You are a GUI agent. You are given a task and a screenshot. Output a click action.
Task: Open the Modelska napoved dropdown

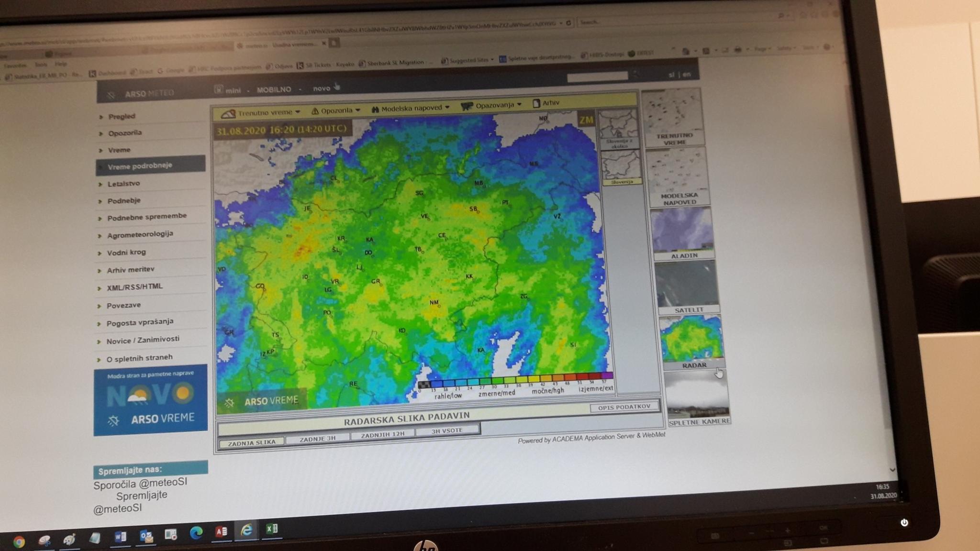tap(411, 109)
